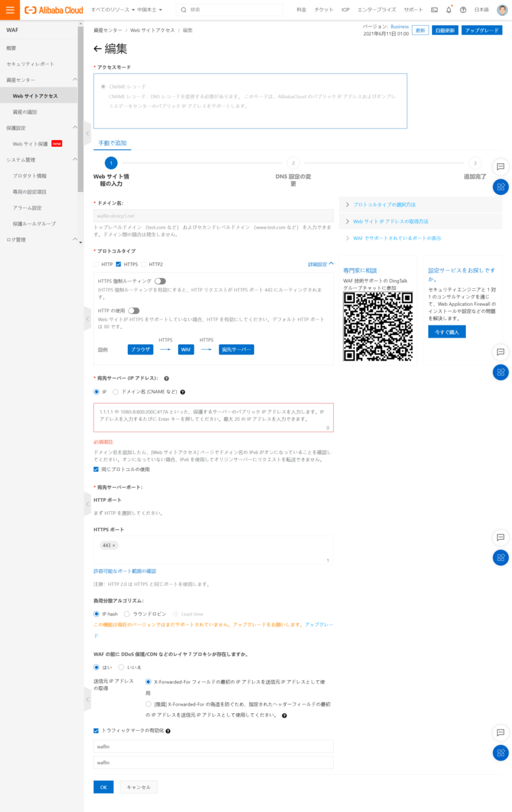Image resolution: width=512 pixels, height=812 pixels.
Task: Click the OK button
Action: point(104,787)
